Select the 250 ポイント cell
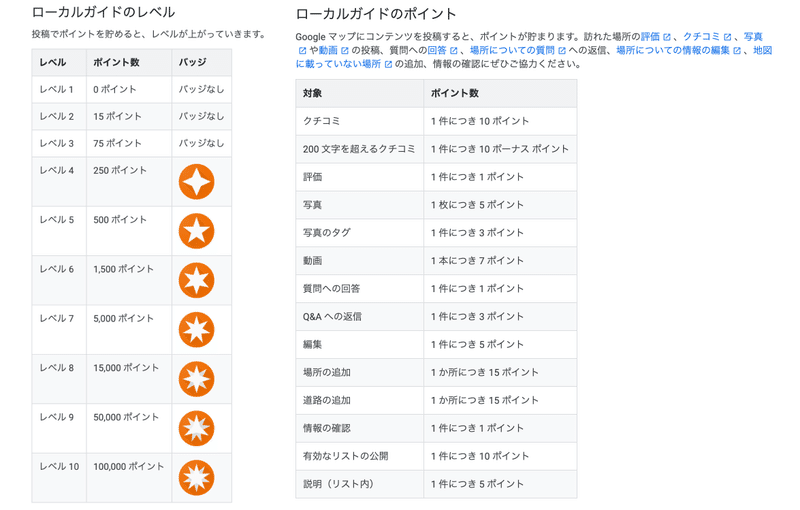This screenshot has width=800, height=510. (129, 182)
